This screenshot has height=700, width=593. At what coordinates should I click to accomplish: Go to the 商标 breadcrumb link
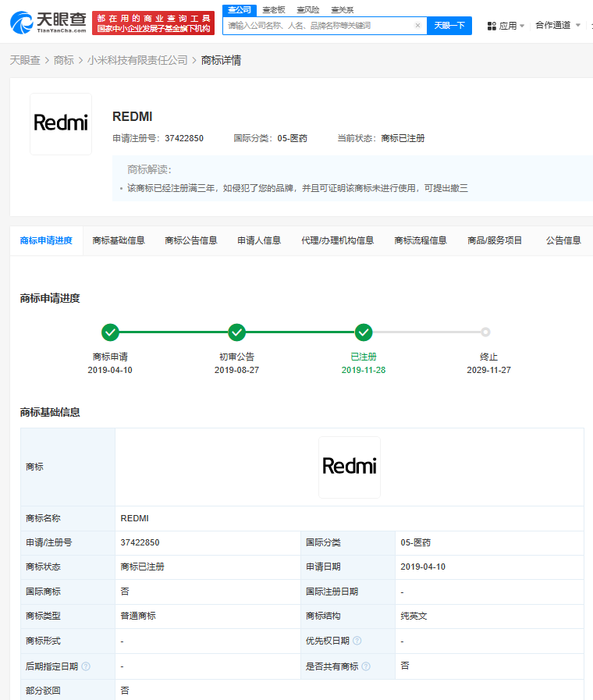click(x=63, y=60)
